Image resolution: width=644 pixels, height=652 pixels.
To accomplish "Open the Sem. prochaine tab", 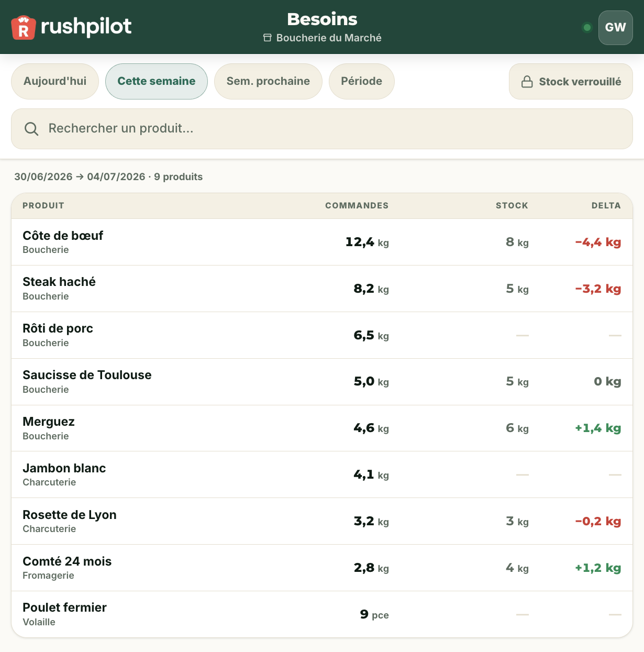I will tap(268, 81).
